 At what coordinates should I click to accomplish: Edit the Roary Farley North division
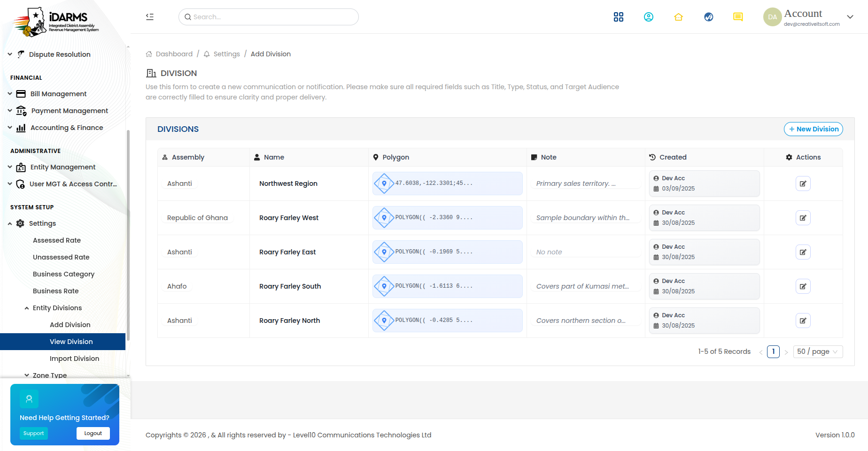pyautogui.click(x=803, y=321)
